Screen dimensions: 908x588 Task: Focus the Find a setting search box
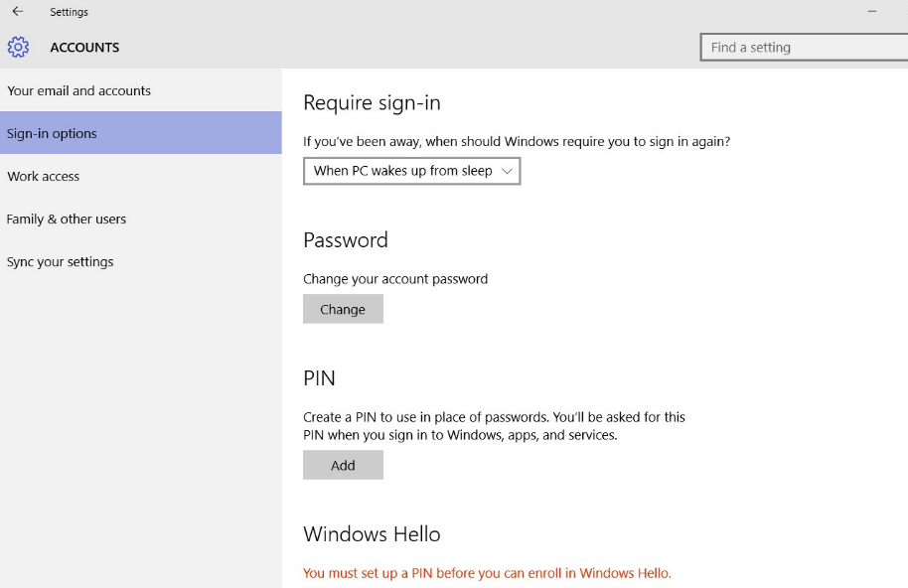tap(803, 47)
